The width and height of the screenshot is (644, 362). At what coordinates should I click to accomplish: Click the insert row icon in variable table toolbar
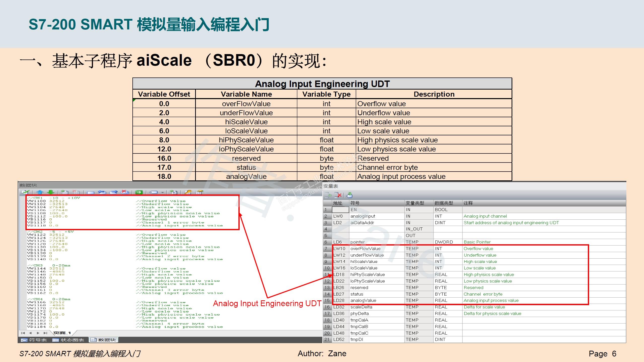point(328,195)
